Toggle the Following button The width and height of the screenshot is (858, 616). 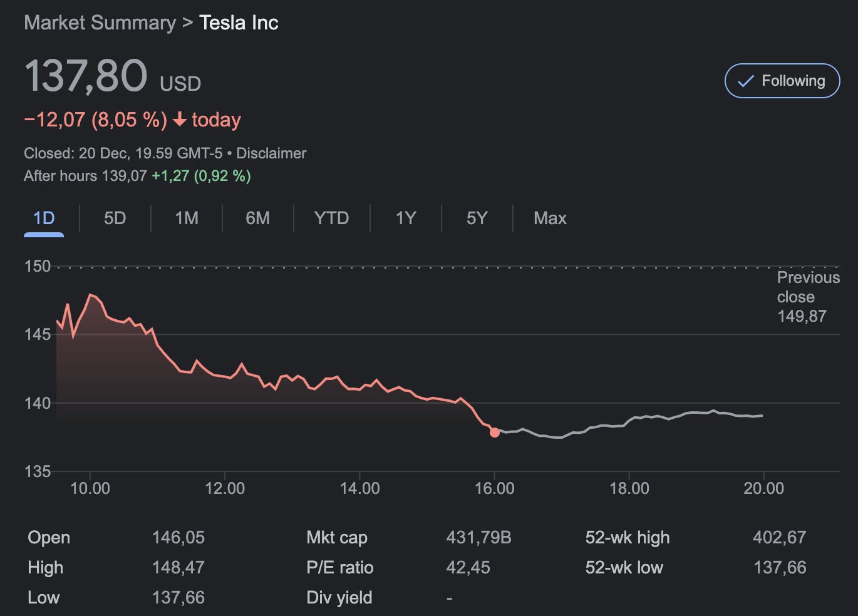click(782, 81)
